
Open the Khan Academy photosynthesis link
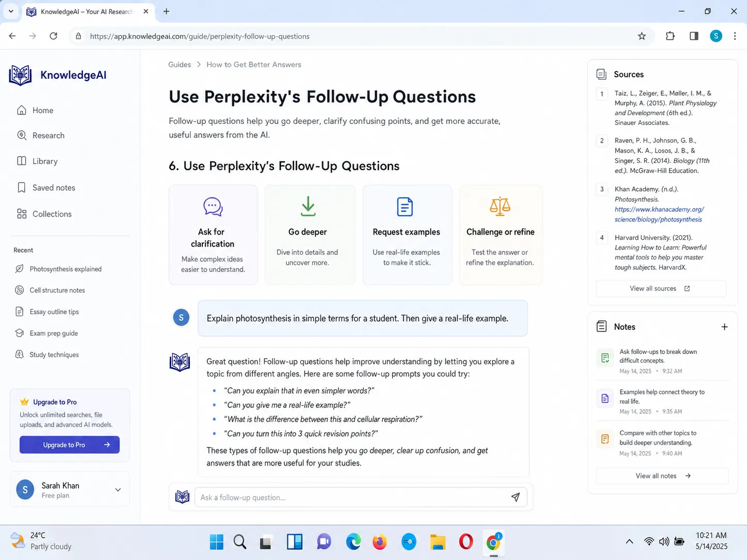(x=659, y=215)
